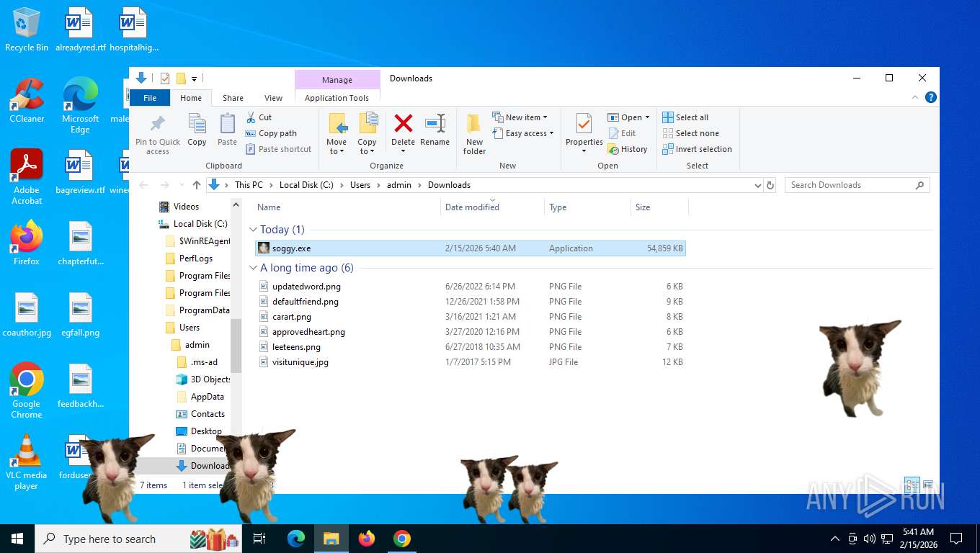Screen dimensions: 980x553
Task: Open Firefox from the taskbar
Action: 367,539
